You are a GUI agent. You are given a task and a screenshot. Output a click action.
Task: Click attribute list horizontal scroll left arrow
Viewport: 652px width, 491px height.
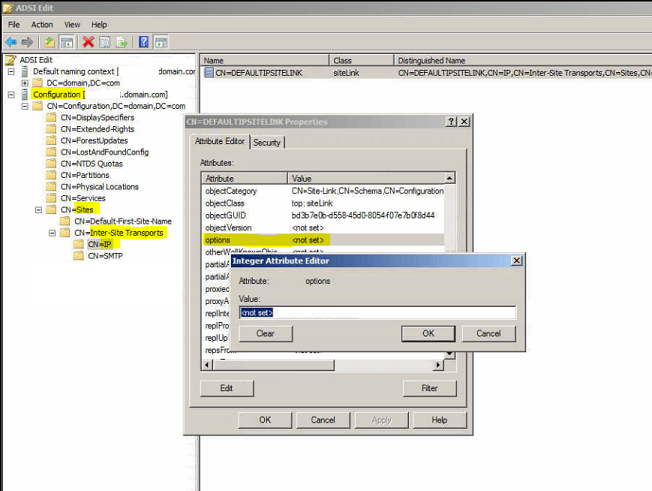[207, 365]
